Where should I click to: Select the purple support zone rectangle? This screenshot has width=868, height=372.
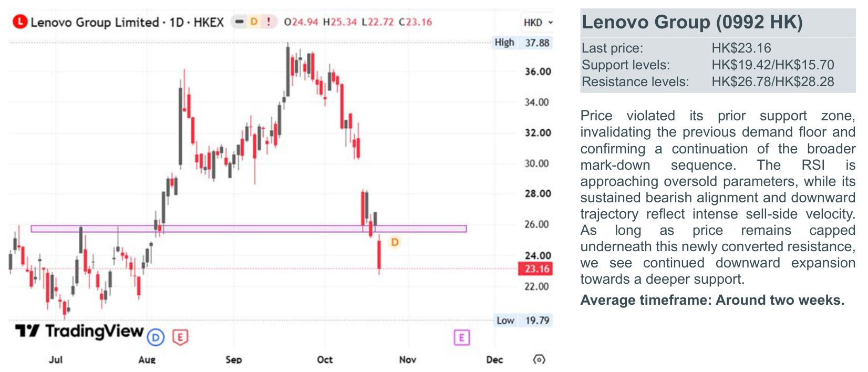(x=249, y=229)
